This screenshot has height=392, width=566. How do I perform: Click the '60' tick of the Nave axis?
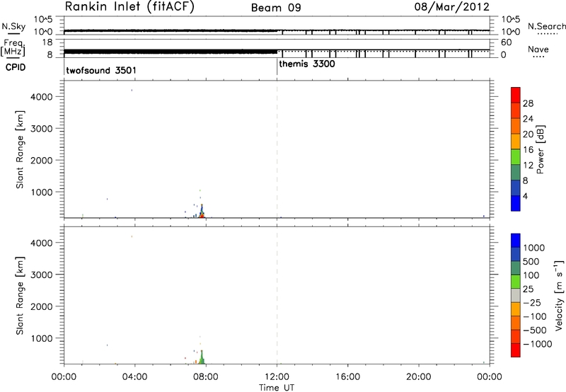click(506, 42)
